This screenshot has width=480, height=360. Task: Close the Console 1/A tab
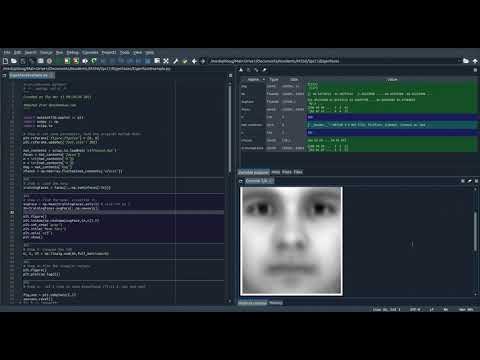click(x=270, y=181)
